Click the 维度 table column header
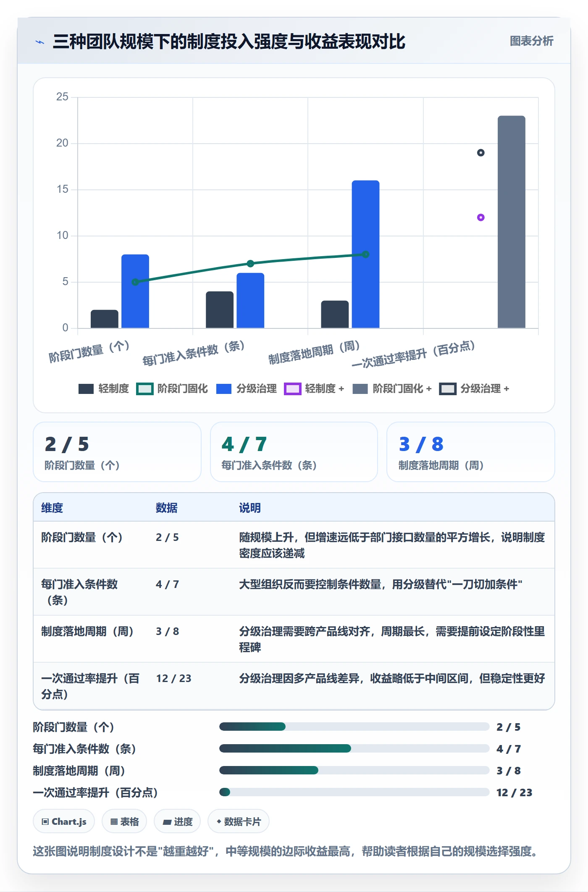This screenshot has width=588, height=892. coord(52,508)
